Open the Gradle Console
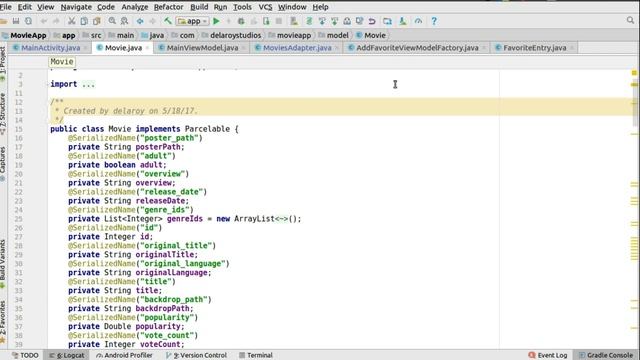 click(606, 355)
